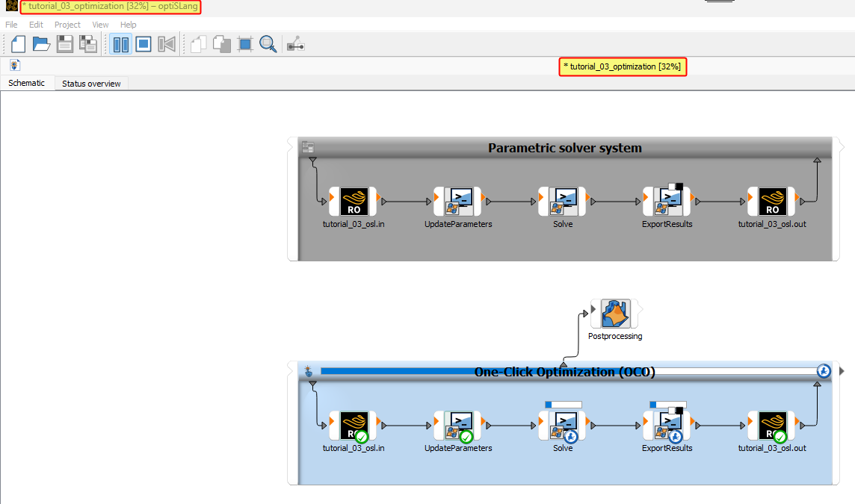Click the Save As double-floppy icon

87,44
